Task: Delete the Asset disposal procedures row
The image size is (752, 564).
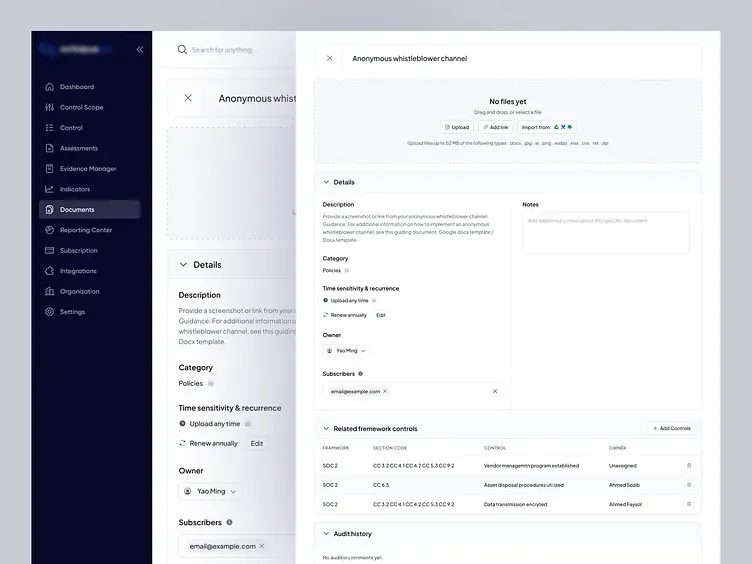Action: [688, 485]
